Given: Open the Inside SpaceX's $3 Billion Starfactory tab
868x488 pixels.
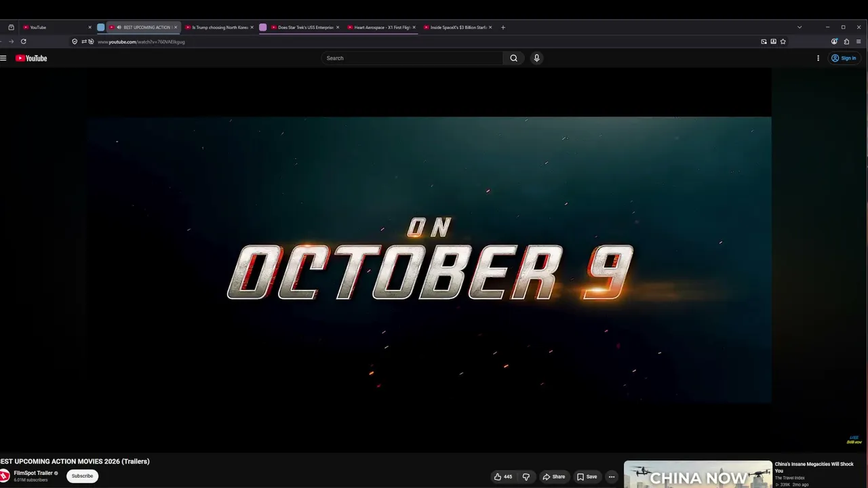Looking at the screenshot, I should click(x=458, y=27).
